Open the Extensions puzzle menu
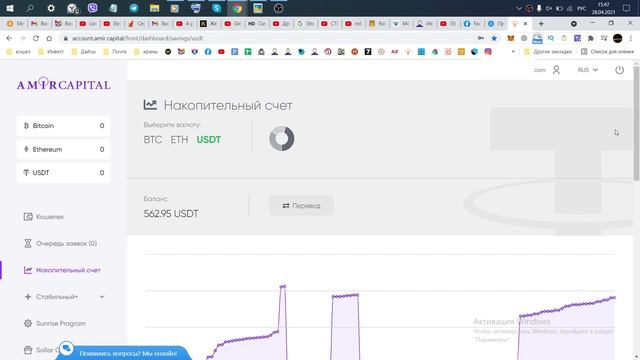This screenshot has height=360, width=640. 591,38
